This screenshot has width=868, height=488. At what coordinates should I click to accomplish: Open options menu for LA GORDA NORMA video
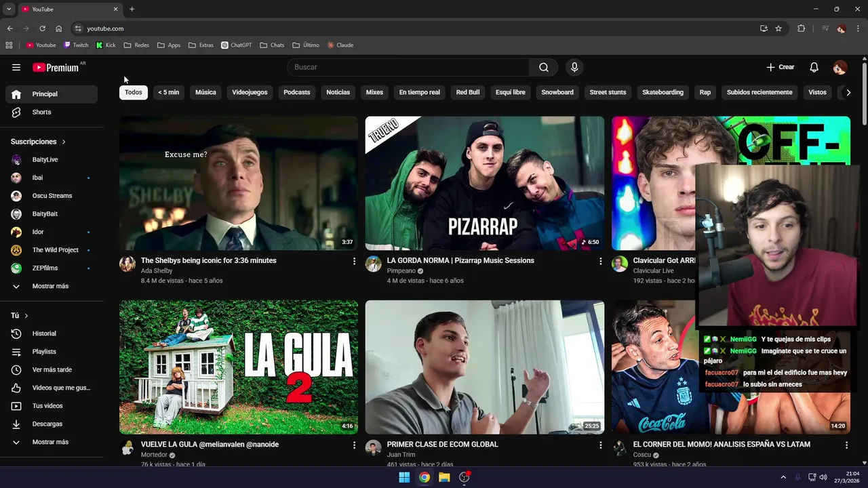click(x=600, y=261)
